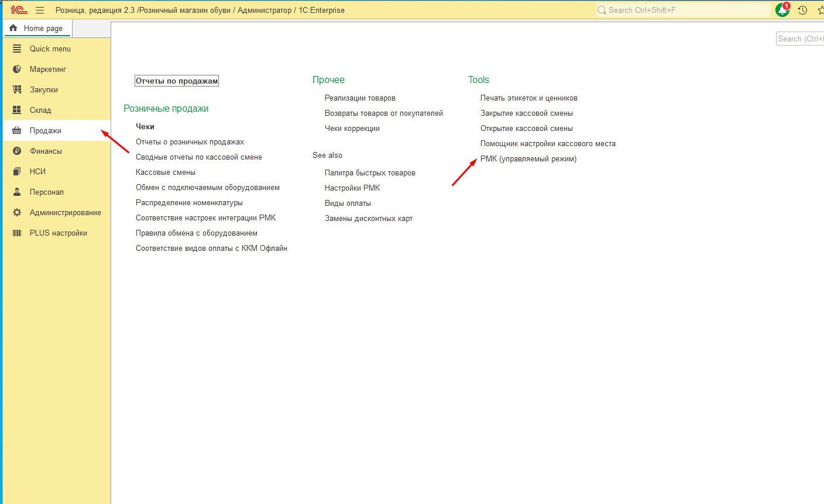The height and width of the screenshot is (504, 824).
Task: Click the Склад grid icon
Action: click(17, 110)
